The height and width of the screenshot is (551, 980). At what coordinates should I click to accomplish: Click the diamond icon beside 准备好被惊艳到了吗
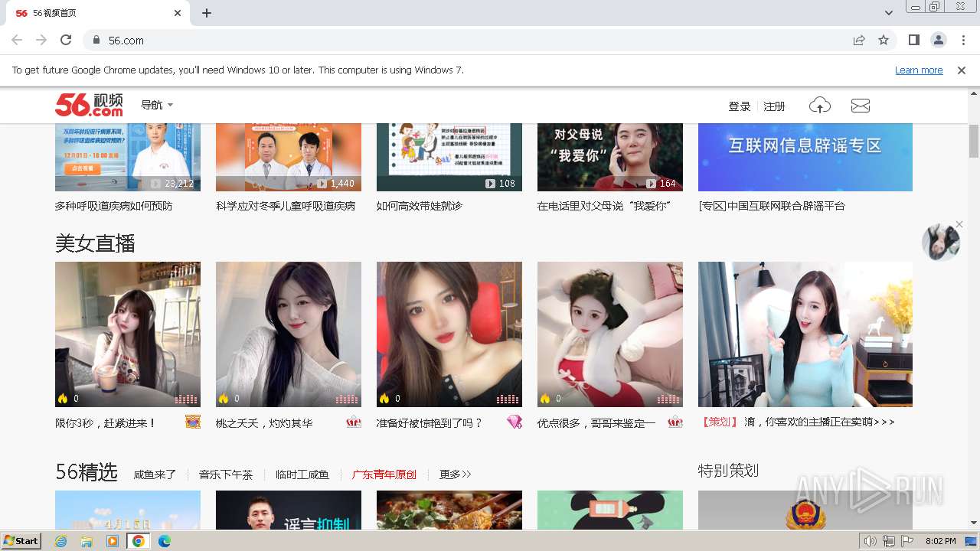coord(514,422)
